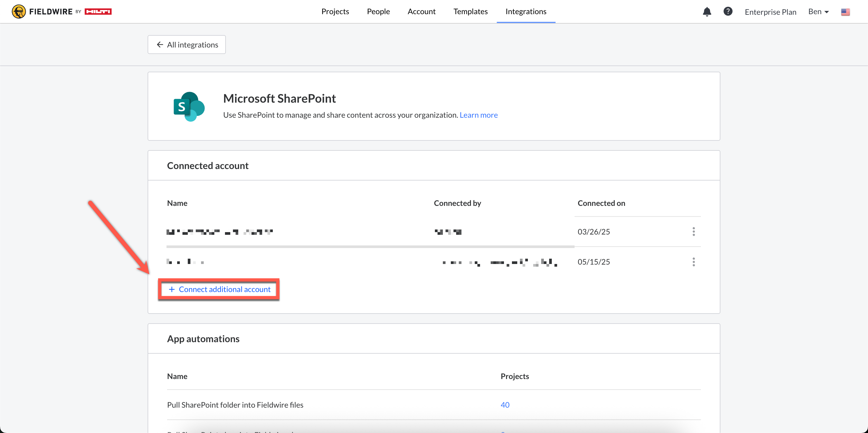Click Enterprise Plan label

click(770, 12)
